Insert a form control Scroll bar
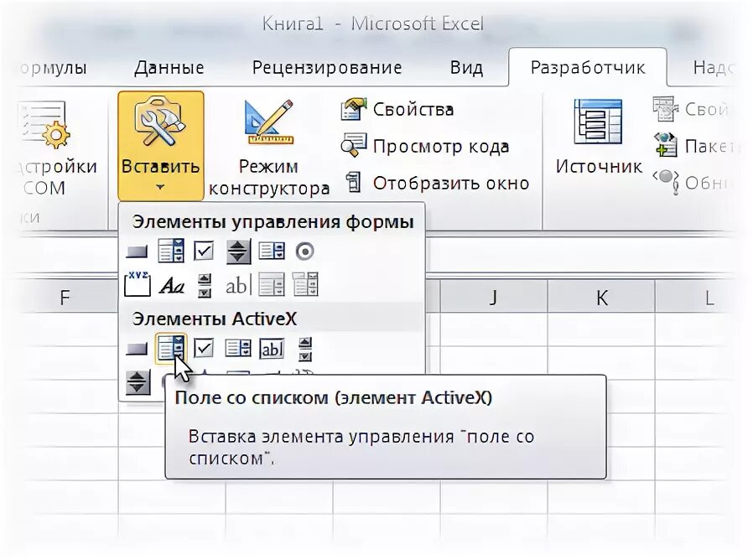Image resolution: width=753 pixels, height=560 pixels. 205,285
